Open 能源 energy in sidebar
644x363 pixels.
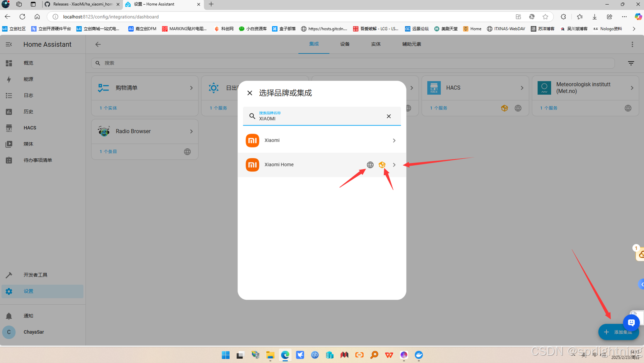(x=42, y=79)
